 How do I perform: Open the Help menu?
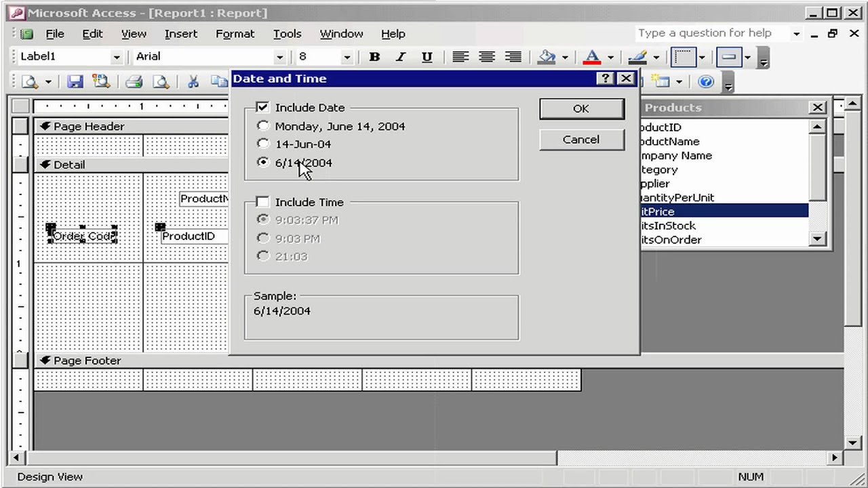(393, 34)
